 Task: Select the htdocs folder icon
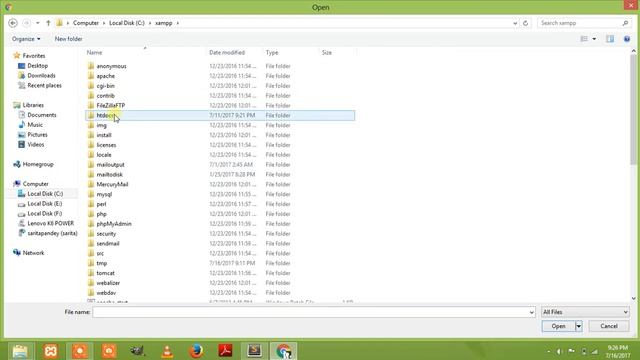[x=91, y=115]
